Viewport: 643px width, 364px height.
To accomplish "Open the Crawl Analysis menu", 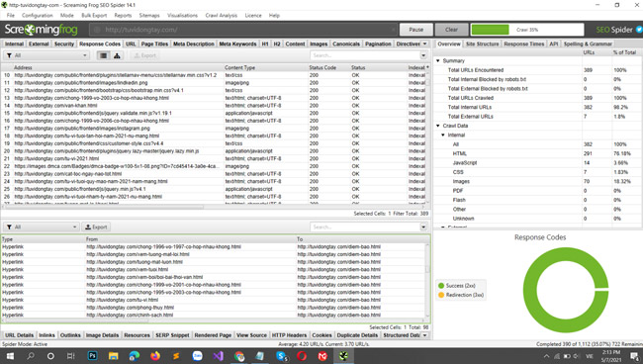I will [x=221, y=15].
